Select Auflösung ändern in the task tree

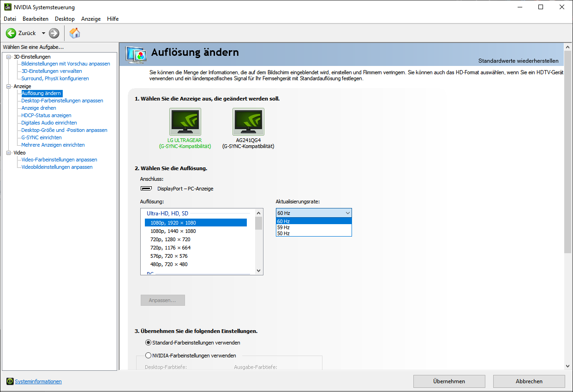[x=42, y=93]
